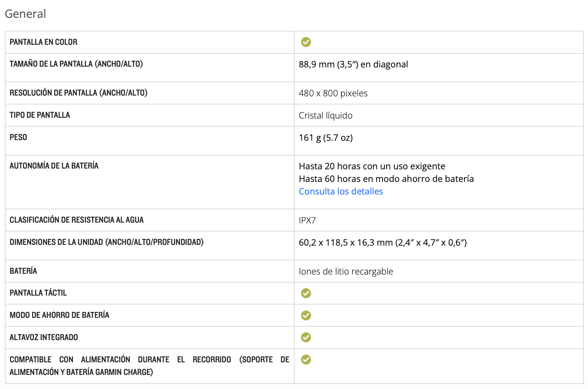Click the Hasta 20 horas battery text

point(372,166)
